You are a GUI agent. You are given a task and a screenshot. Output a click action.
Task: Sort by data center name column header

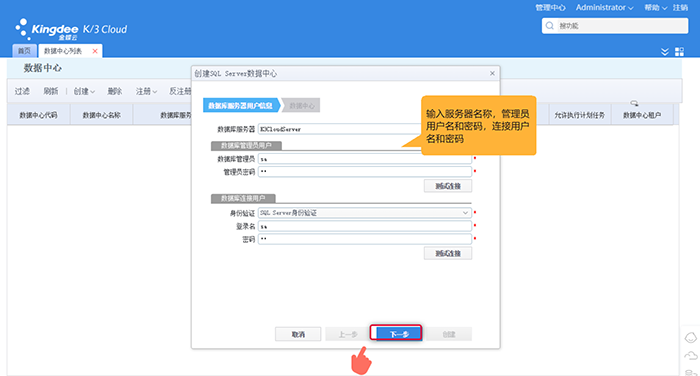coord(101,115)
